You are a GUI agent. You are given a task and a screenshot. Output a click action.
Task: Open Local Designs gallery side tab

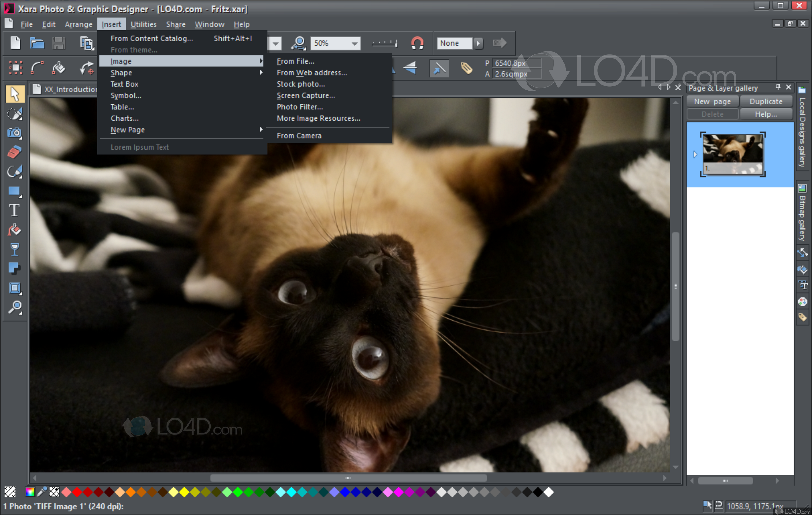(x=802, y=128)
